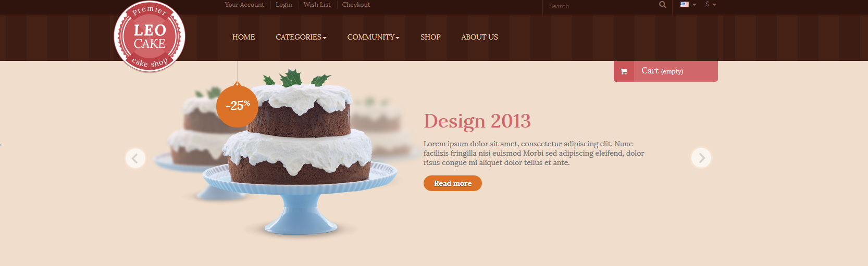The height and width of the screenshot is (266, 868).
Task: Click the Login link
Action: pos(284,5)
